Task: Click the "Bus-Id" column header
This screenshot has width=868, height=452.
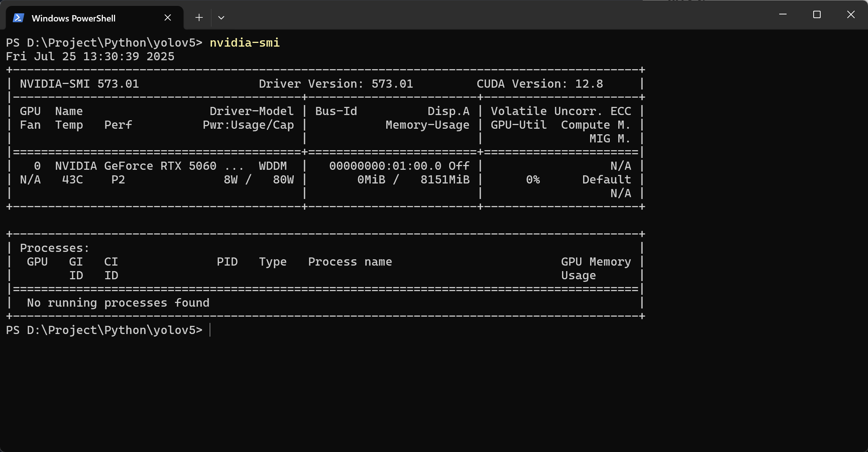Action: 336,111
